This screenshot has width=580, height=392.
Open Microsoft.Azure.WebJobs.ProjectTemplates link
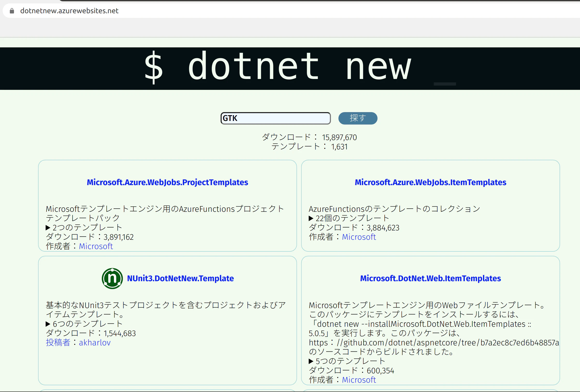click(167, 182)
